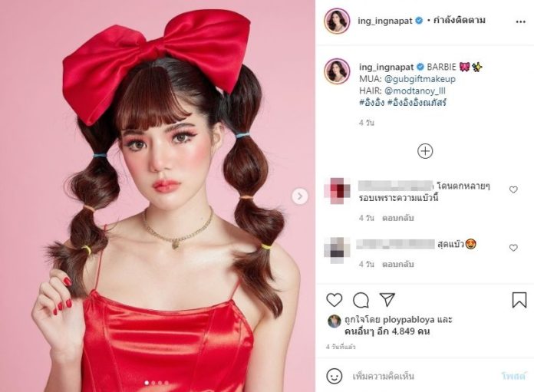Select the second carousel dot indicator
Image resolution: width=534 pixels, height=392 pixels.
[x=153, y=383]
